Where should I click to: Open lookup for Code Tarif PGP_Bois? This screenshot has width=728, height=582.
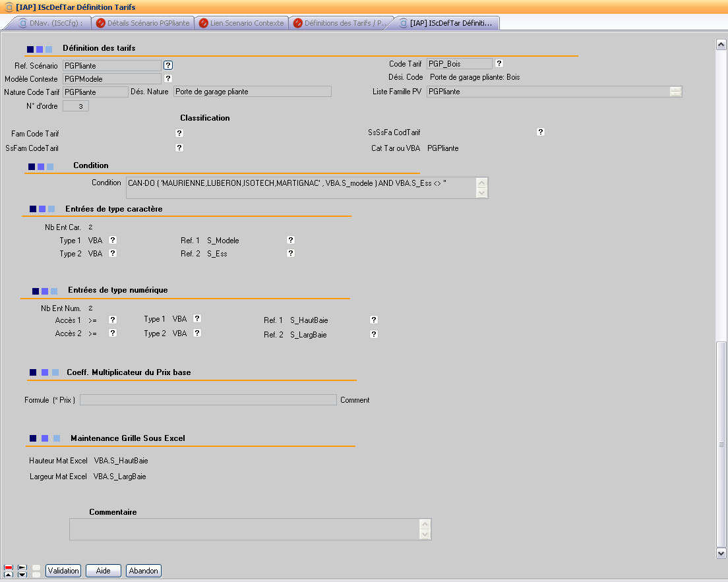(499, 63)
